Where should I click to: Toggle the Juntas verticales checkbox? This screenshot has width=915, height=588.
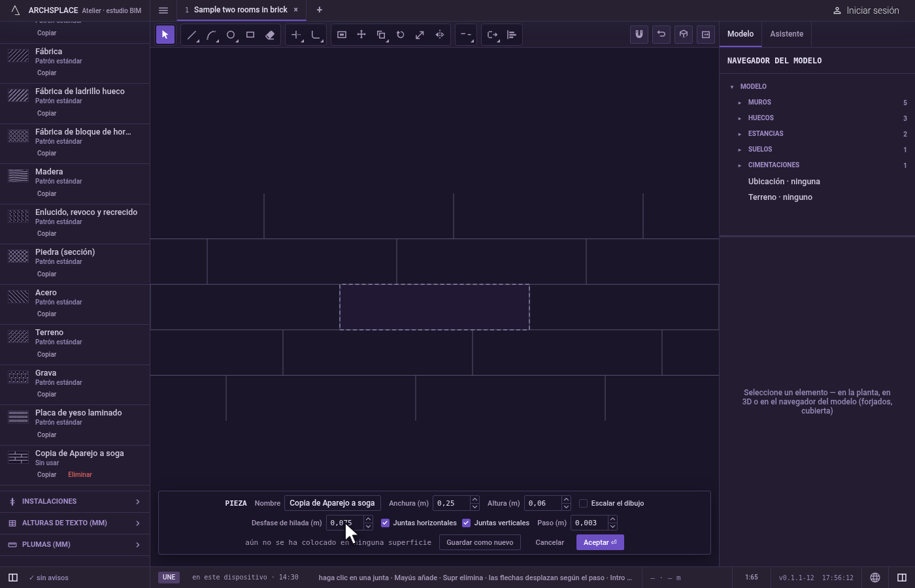[x=467, y=523]
